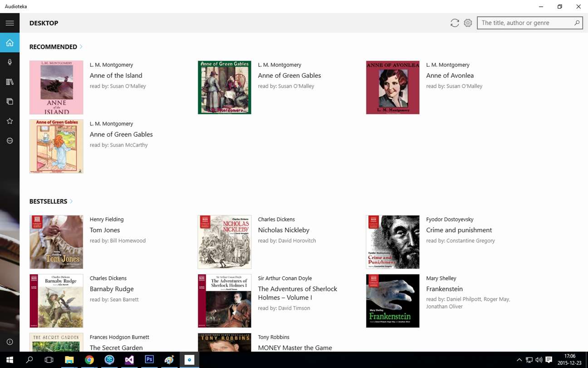Open taskbar search magnifier
The height and width of the screenshot is (368, 588).
click(x=29, y=360)
